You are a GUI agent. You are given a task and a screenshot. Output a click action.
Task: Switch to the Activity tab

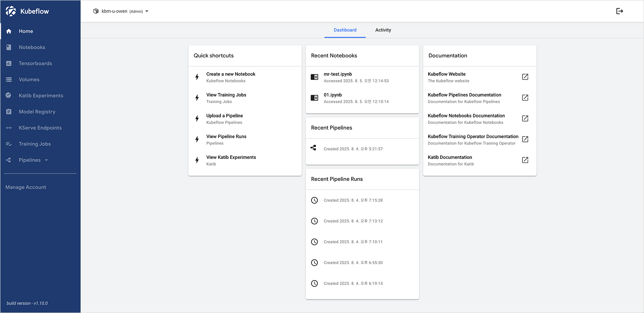[x=383, y=30]
